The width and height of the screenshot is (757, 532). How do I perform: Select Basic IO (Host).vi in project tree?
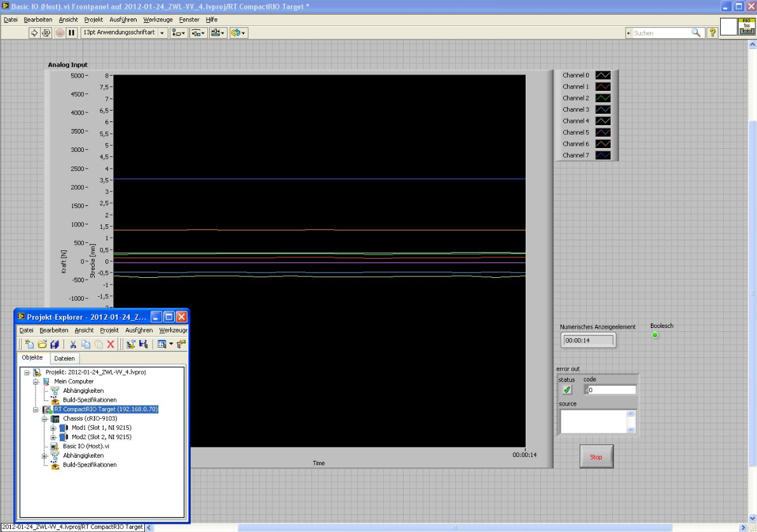point(86,446)
